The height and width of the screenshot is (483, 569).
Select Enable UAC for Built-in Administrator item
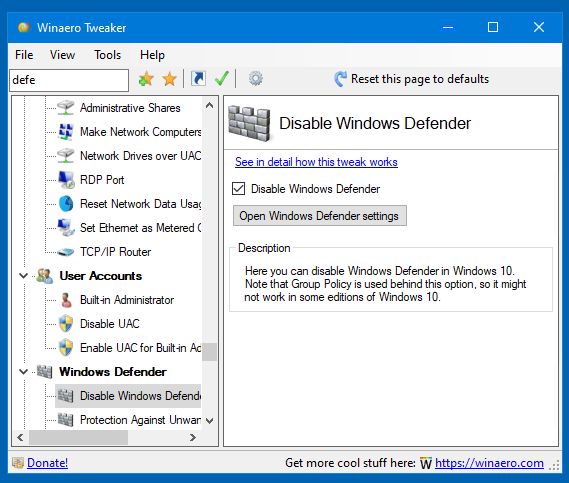click(140, 348)
